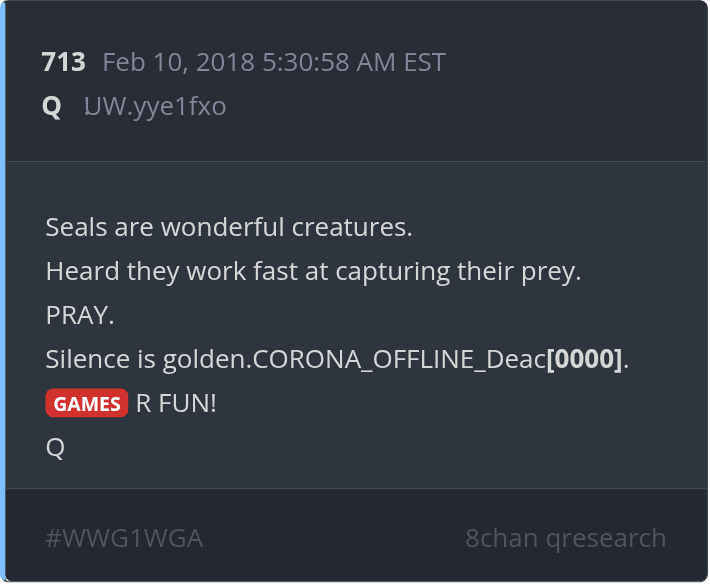
Task: Click the red GAMES badge
Action: 86,404
